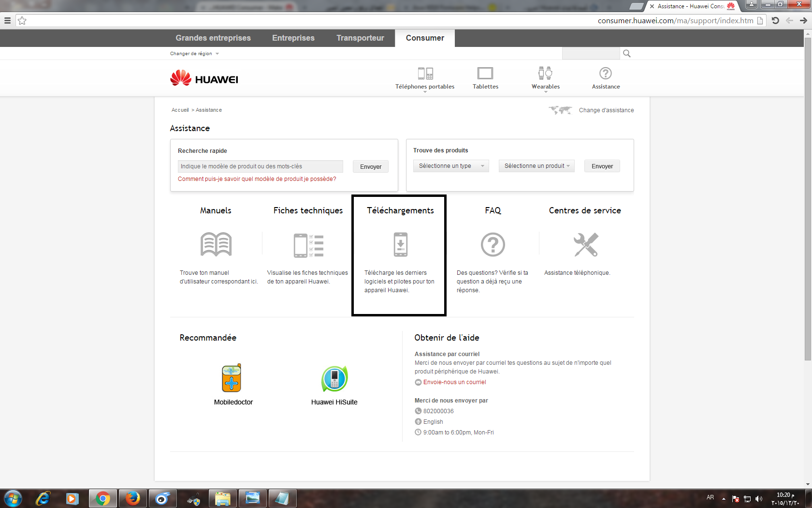This screenshot has width=812, height=508.
Task: Click the site search input box
Action: click(591, 53)
